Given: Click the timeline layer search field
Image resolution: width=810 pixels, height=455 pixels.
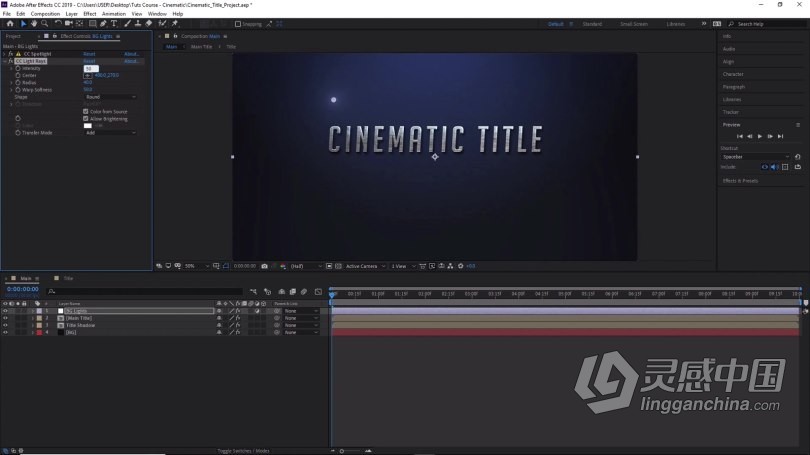Looking at the screenshot, I should (x=145, y=292).
